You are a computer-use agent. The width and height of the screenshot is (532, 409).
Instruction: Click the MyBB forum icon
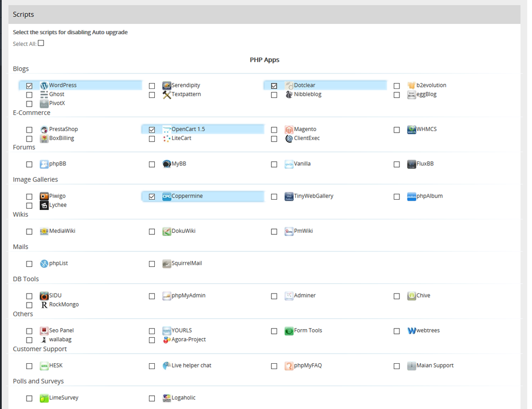pos(167,164)
